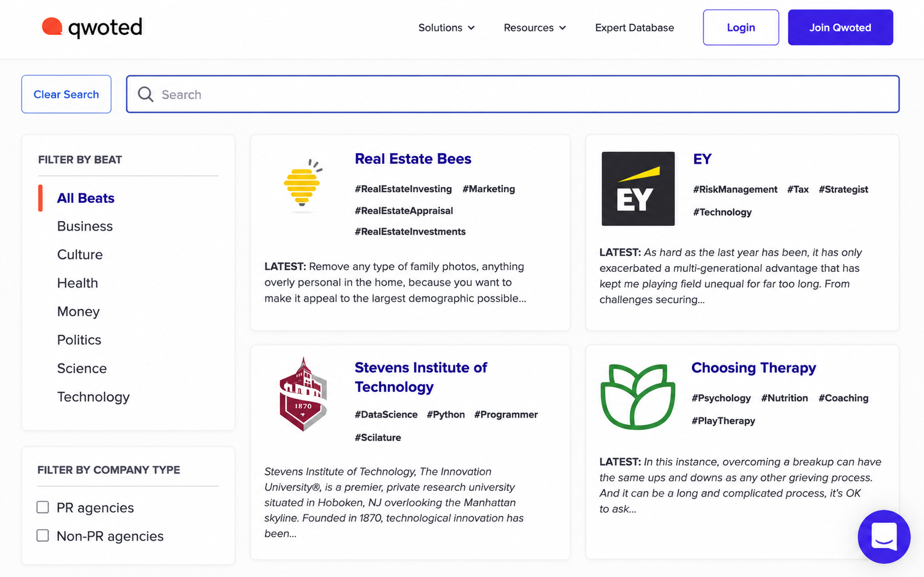Click the Clear Search button
The height and width of the screenshot is (577, 924).
[x=66, y=94]
